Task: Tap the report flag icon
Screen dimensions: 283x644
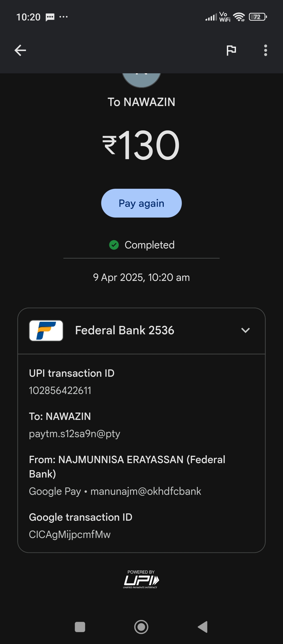Action: [x=231, y=50]
